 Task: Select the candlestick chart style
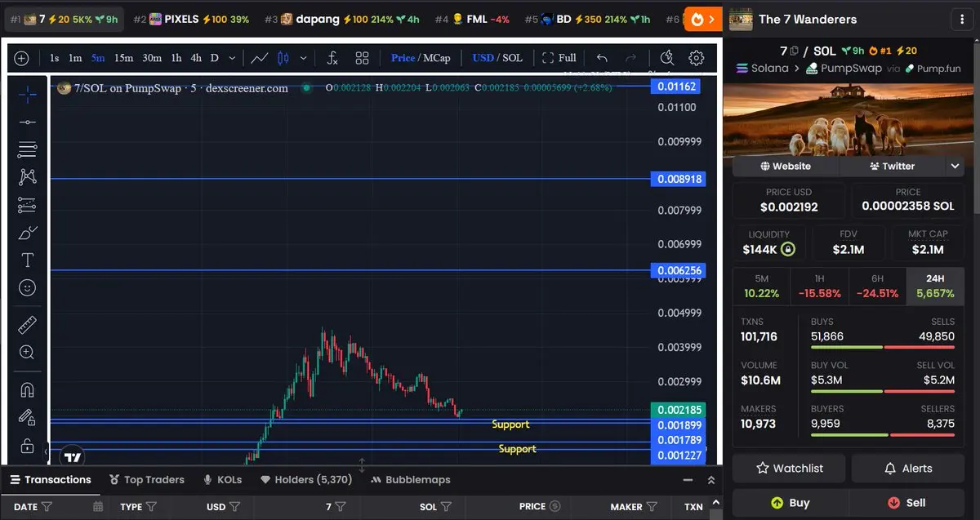click(283, 58)
